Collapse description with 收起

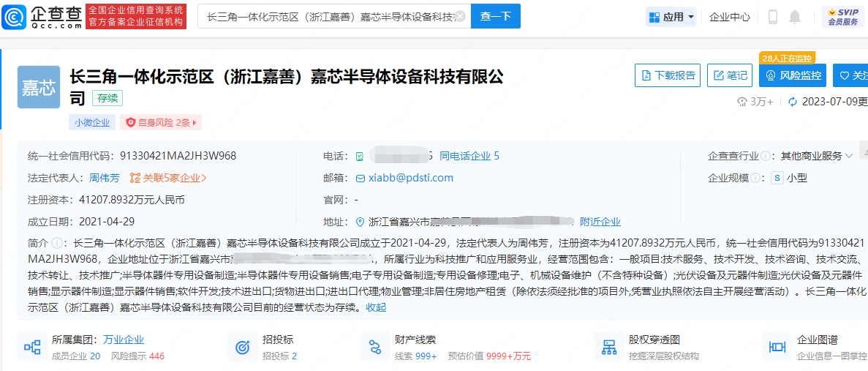377,307
